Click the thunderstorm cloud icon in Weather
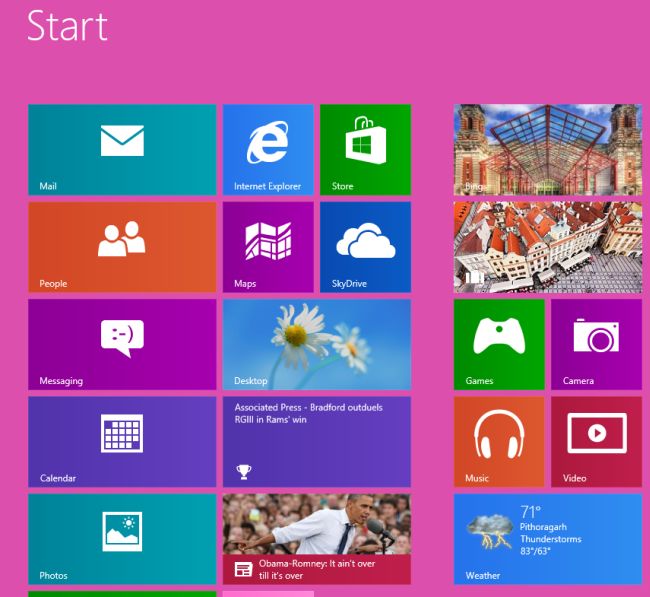This screenshot has width=650, height=597. point(490,531)
